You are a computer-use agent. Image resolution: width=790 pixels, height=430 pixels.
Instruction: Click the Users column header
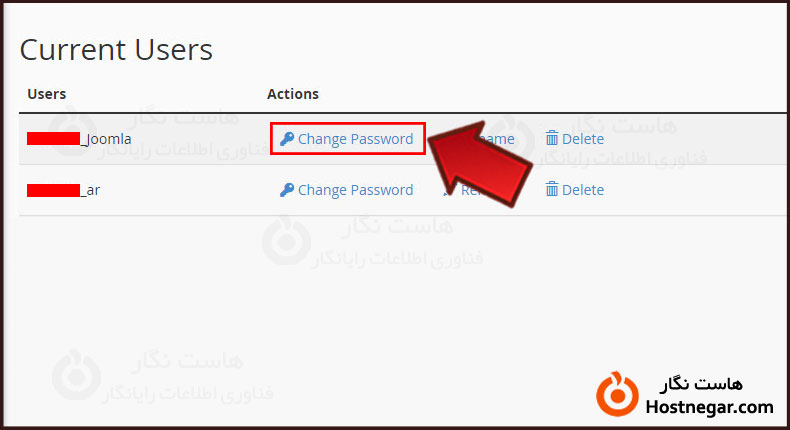click(47, 94)
